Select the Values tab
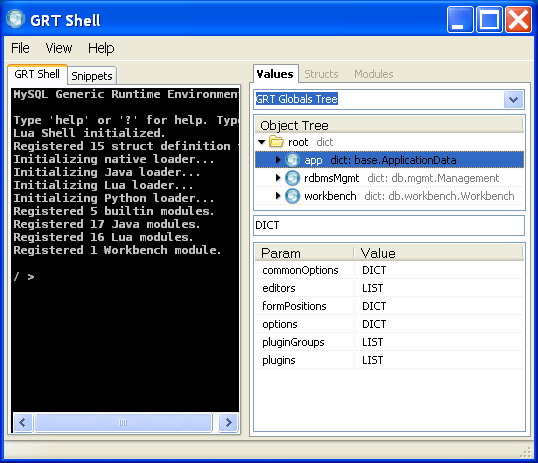538x463 pixels. point(275,74)
